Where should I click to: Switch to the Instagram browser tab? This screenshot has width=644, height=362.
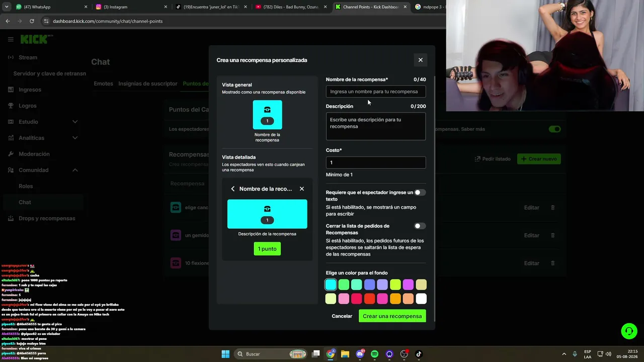pos(131,7)
